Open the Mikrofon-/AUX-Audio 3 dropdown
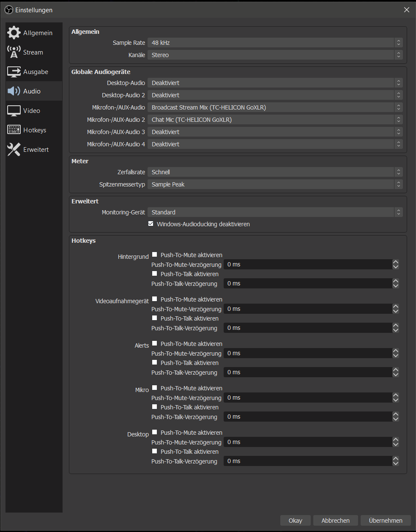 click(x=275, y=132)
